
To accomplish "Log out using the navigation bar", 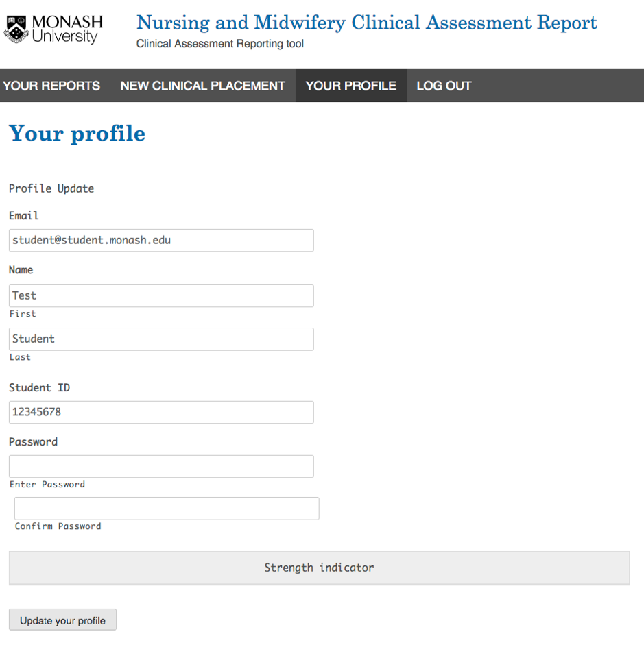I will coord(444,86).
